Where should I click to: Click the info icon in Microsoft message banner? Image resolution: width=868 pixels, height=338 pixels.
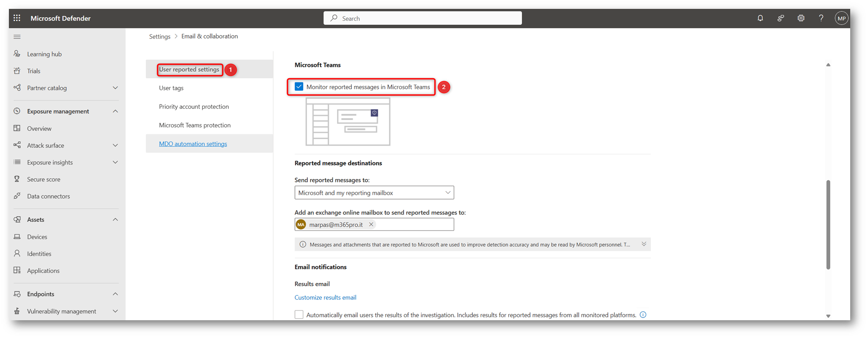302,244
